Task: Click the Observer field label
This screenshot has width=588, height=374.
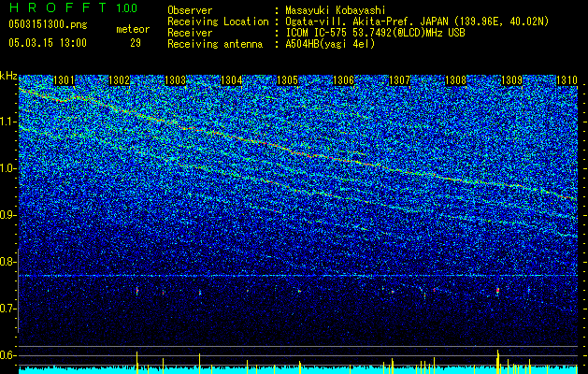Action: [190, 10]
